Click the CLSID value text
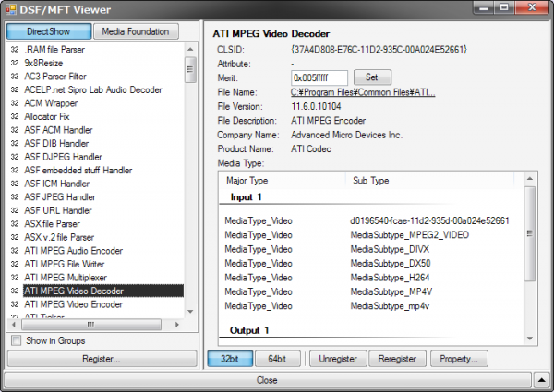 [x=379, y=50]
